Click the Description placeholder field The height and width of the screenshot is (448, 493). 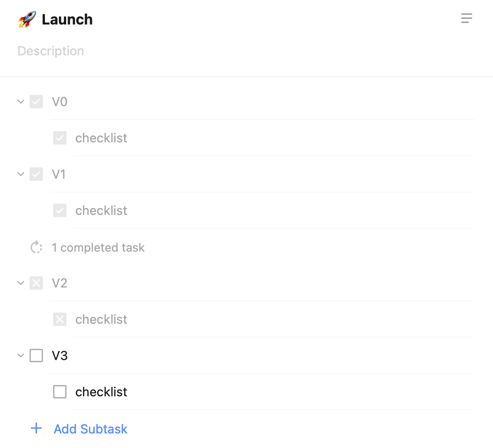point(51,51)
